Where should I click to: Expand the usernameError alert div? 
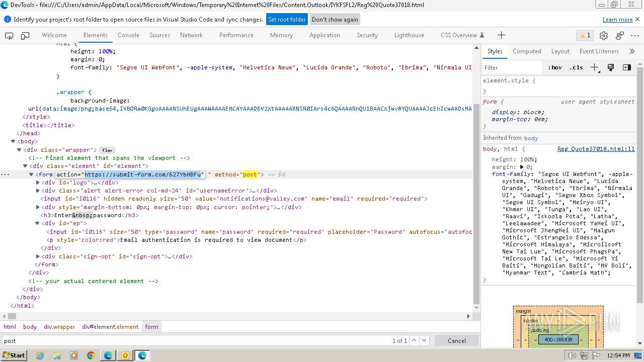coord(38,191)
